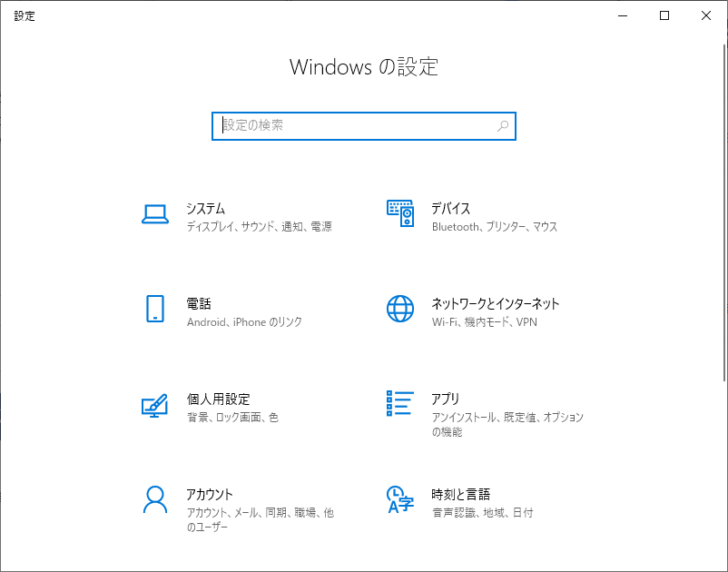Image resolution: width=728 pixels, height=572 pixels.
Task: Click the ネットワークとインターネット globe icon
Action: coord(400,309)
